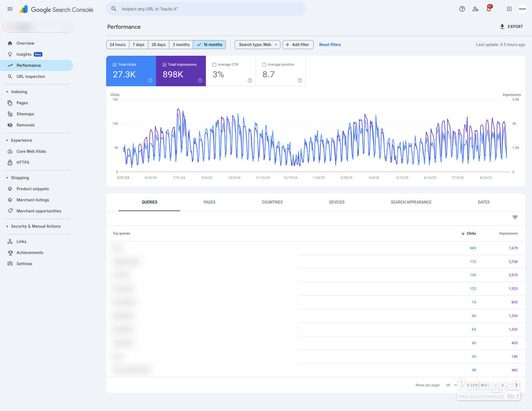Open the help question mark icon

pyautogui.click(x=462, y=9)
